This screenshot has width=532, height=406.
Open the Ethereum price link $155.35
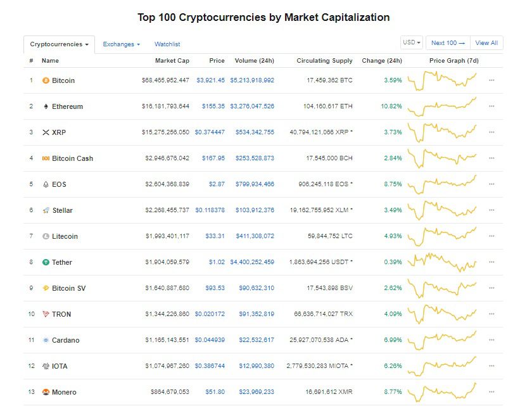point(213,106)
